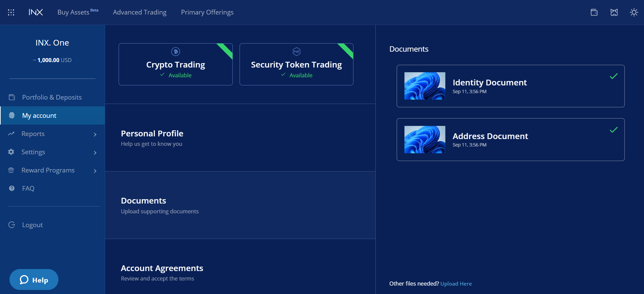Open the Help chat button
Image resolution: width=644 pixels, height=294 pixels.
(x=34, y=279)
